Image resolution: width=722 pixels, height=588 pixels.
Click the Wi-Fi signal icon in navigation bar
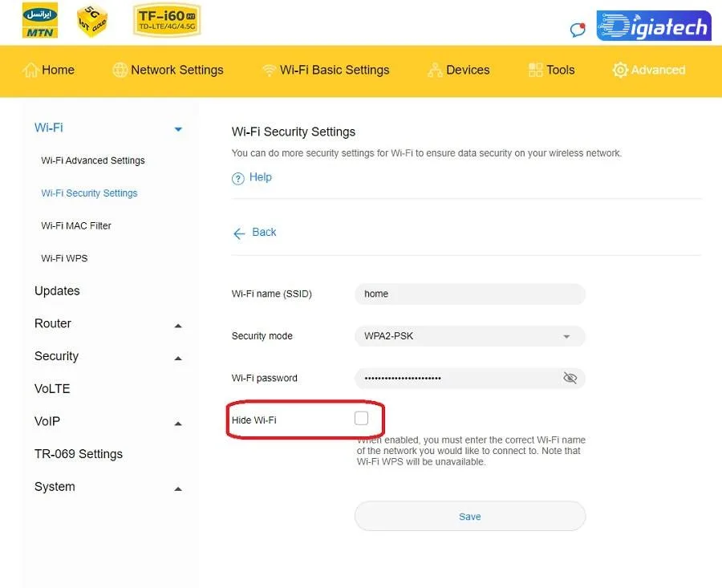(x=269, y=71)
